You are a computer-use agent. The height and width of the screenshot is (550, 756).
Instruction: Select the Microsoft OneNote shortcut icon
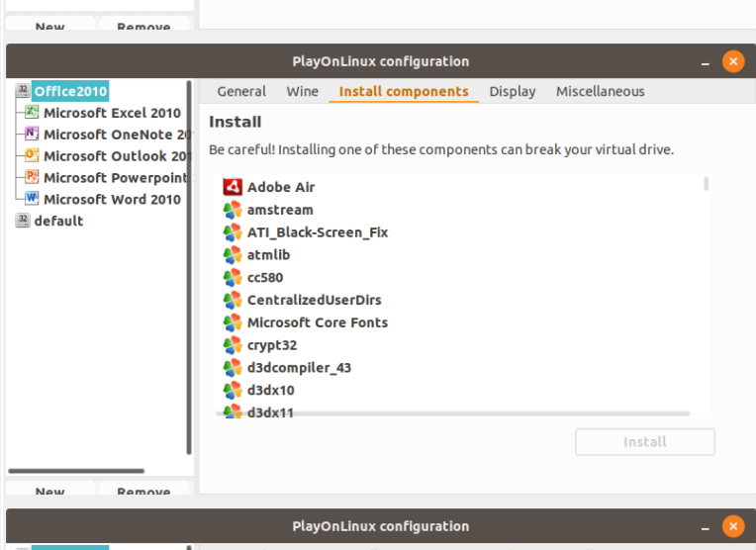[x=32, y=135]
